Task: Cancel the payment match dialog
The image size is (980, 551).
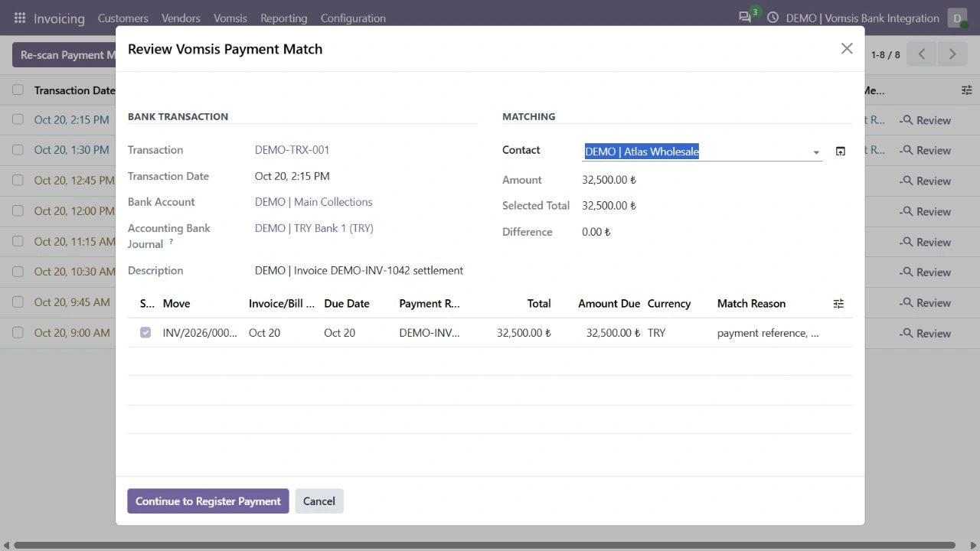Action: [319, 501]
